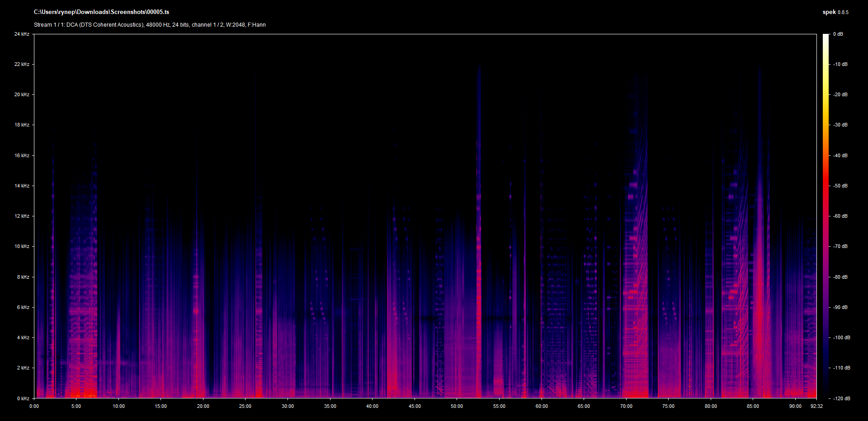Click the 70:00 time axis marker
This screenshot has width=868, height=421.
[x=626, y=406]
